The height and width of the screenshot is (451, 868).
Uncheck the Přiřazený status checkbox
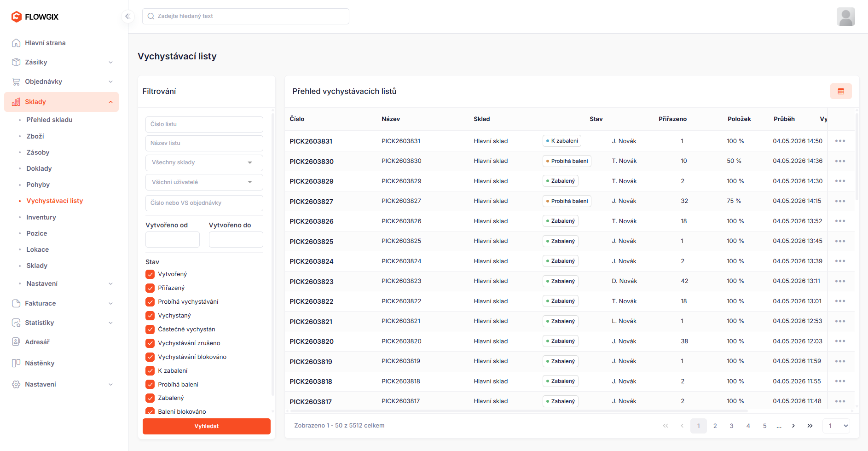(x=150, y=288)
